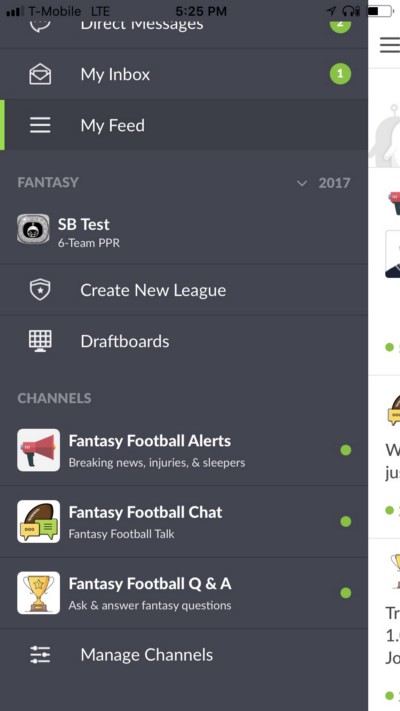Tap the My Feed lines icon
Screen dimensions: 400x711
tap(40, 125)
